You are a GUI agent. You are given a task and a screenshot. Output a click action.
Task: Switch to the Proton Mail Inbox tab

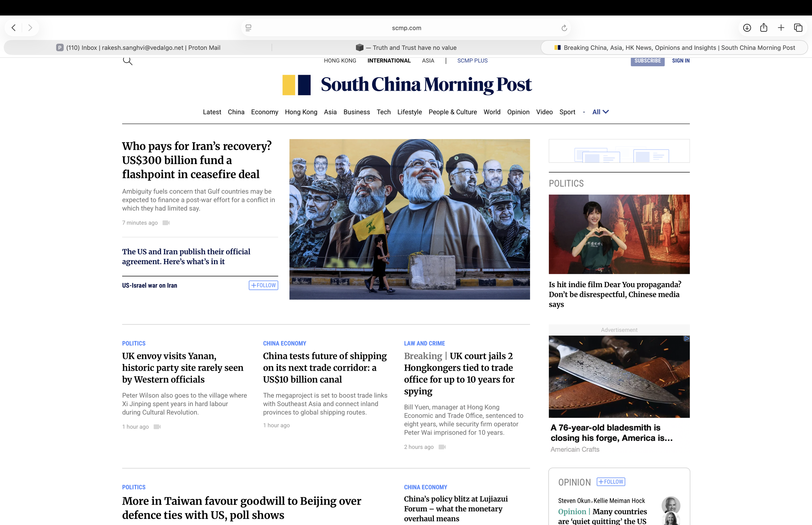click(138, 48)
